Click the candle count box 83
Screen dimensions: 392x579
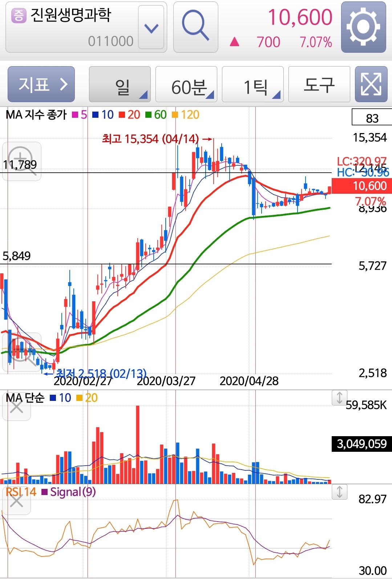[372, 118]
